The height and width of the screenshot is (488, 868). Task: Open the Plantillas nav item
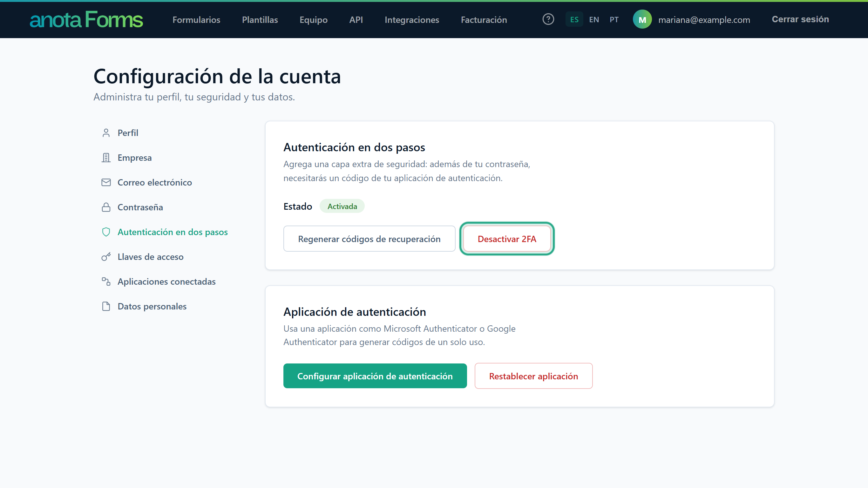(260, 20)
